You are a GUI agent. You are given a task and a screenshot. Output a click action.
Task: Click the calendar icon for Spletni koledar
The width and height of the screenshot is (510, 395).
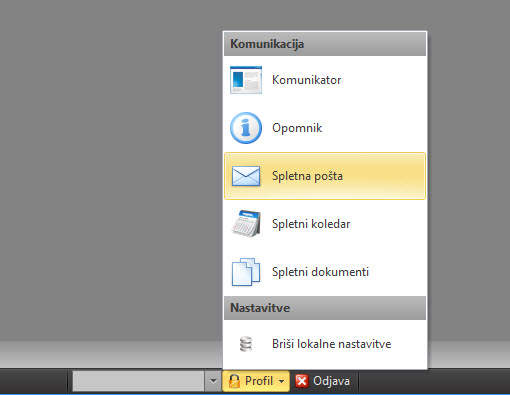(x=246, y=224)
